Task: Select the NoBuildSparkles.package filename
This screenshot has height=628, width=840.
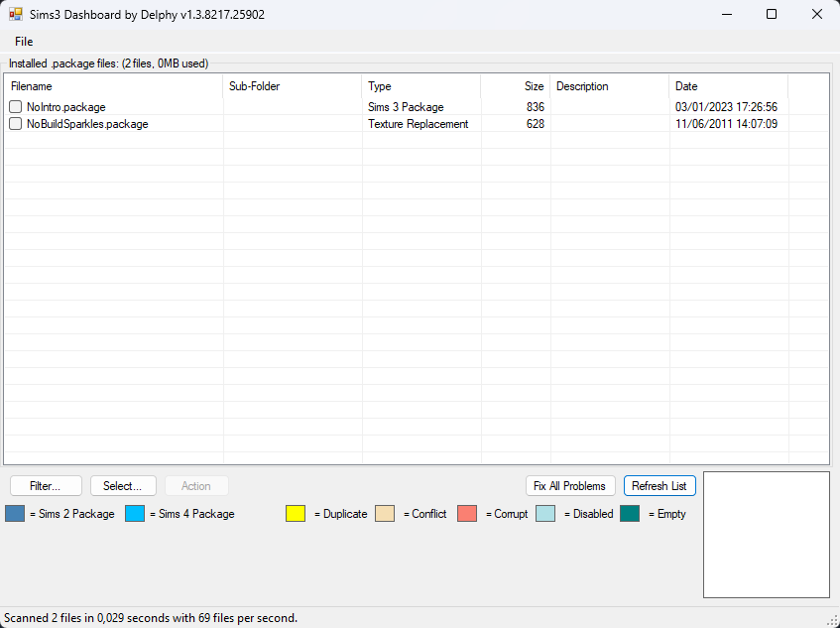Action: point(87,124)
